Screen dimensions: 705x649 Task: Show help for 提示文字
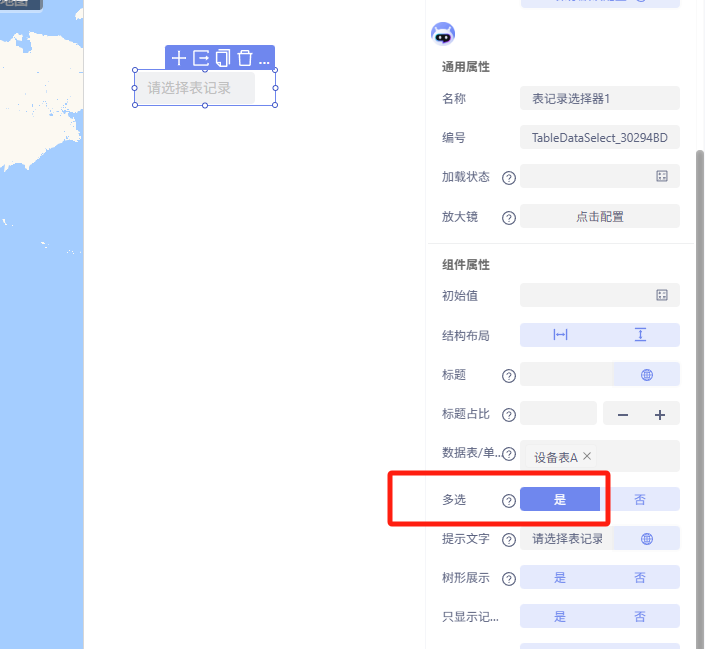(509, 540)
